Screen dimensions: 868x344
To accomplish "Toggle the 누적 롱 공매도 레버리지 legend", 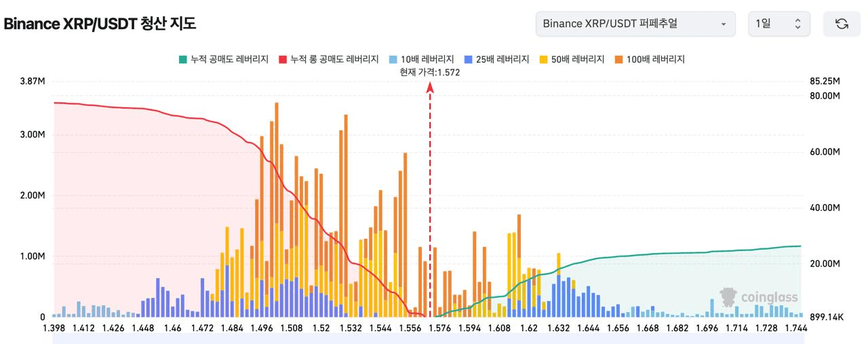I will coord(328,59).
